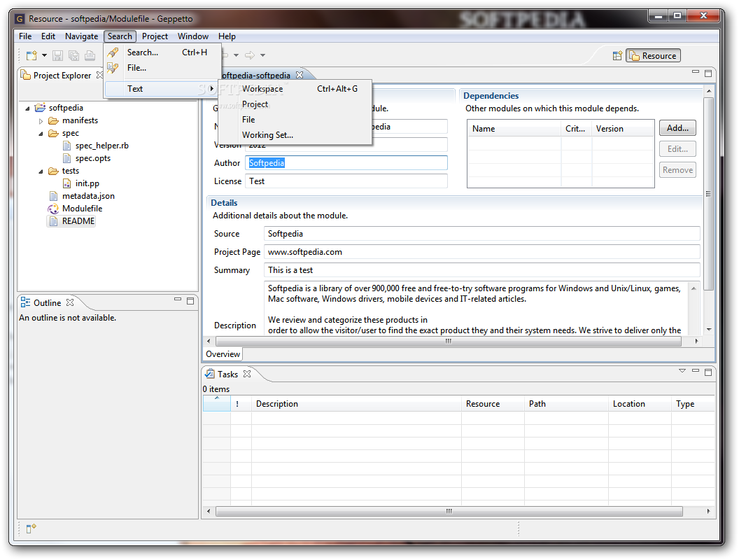Click into the Description text area

(x=476, y=308)
